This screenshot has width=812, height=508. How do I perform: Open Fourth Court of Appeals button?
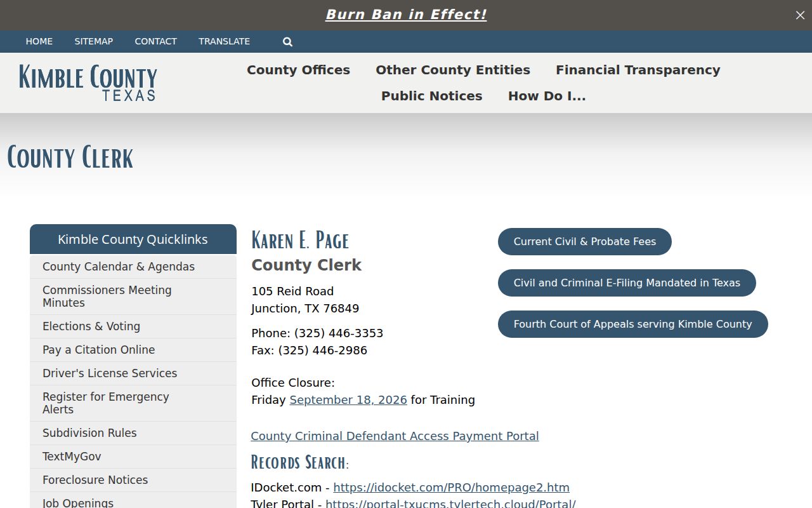pyautogui.click(x=632, y=324)
